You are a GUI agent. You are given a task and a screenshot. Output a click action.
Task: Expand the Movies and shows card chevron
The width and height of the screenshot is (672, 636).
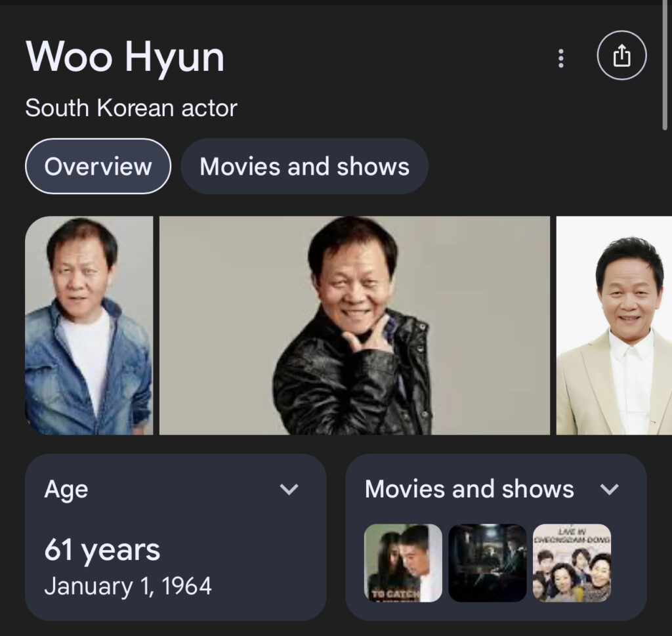(609, 489)
